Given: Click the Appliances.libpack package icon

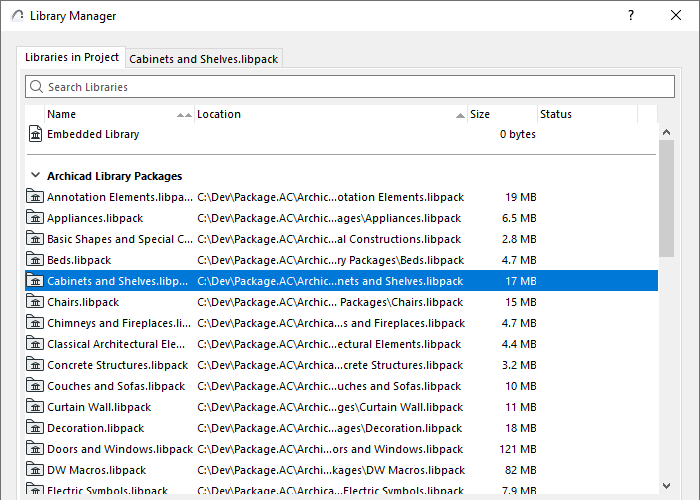Looking at the screenshot, I should tap(36, 218).
